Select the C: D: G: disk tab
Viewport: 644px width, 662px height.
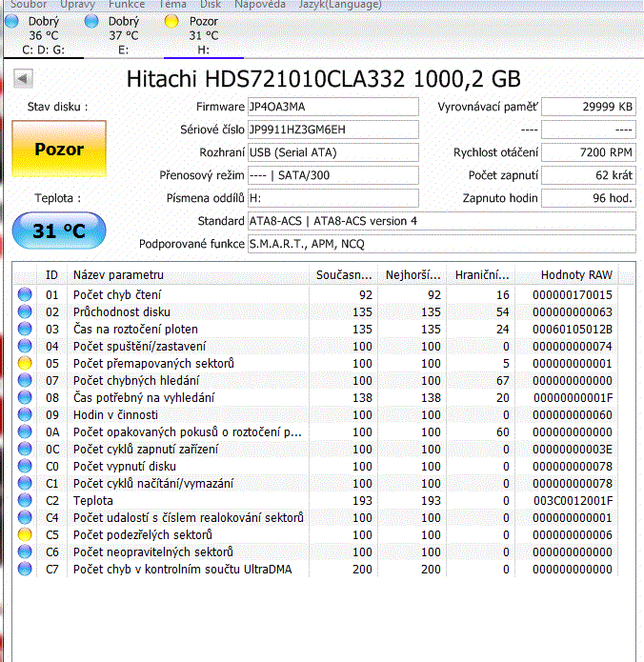pyautogui.click(x=44, y=36)
